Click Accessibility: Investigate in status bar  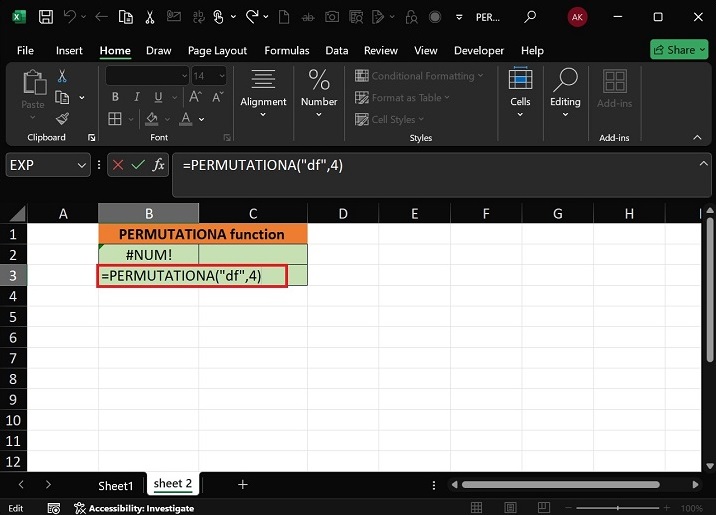[x=134, y=508]
